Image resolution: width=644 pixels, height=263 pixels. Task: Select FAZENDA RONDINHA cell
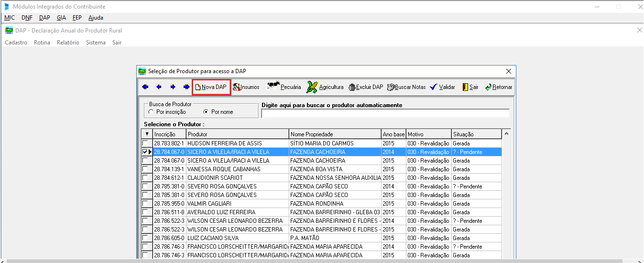(x=335, y=204)
